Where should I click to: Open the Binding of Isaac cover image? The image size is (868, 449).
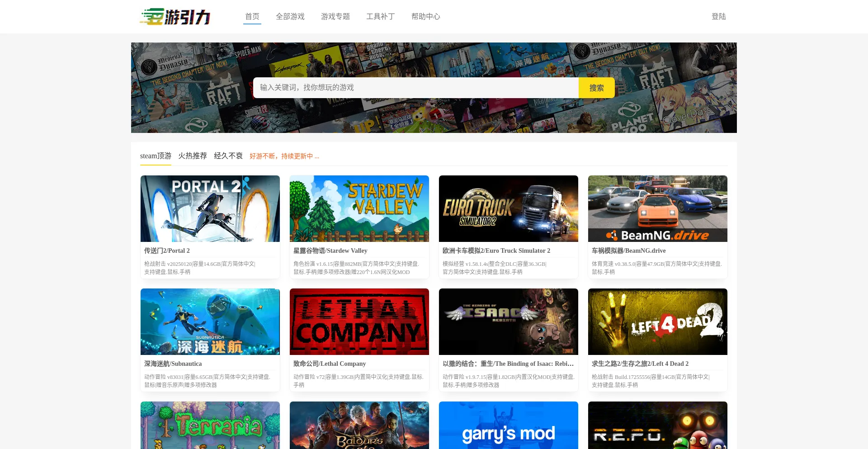click(509, 322)
